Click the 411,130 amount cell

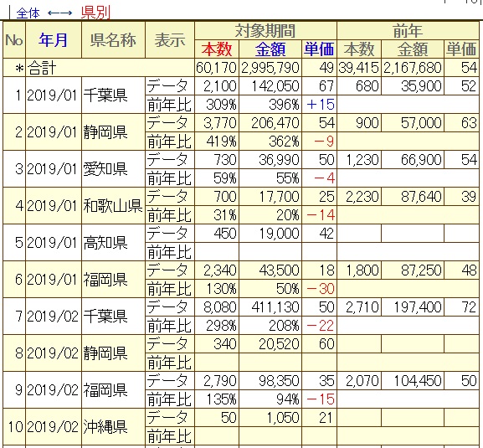pos(275,306)
